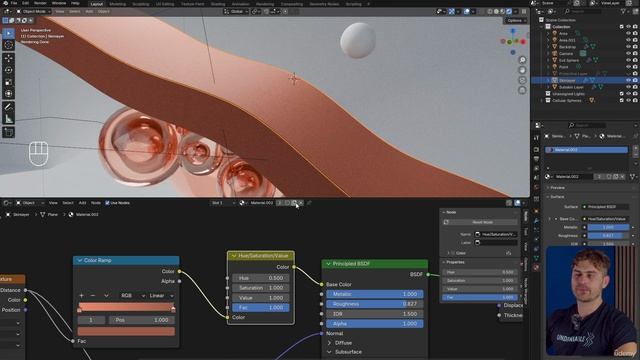Select the Annotate pencil tool
Viewport: 640px width, 360px height.
(9, 107)
